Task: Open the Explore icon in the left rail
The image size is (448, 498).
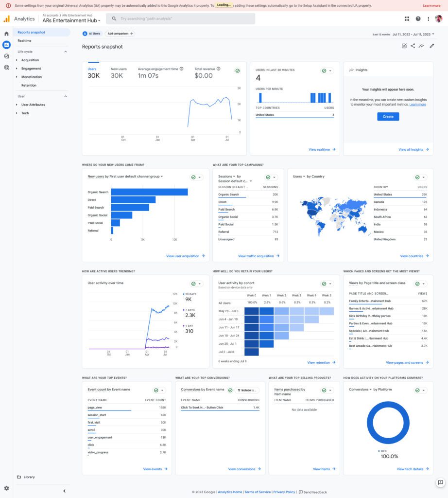Action: 6,56
